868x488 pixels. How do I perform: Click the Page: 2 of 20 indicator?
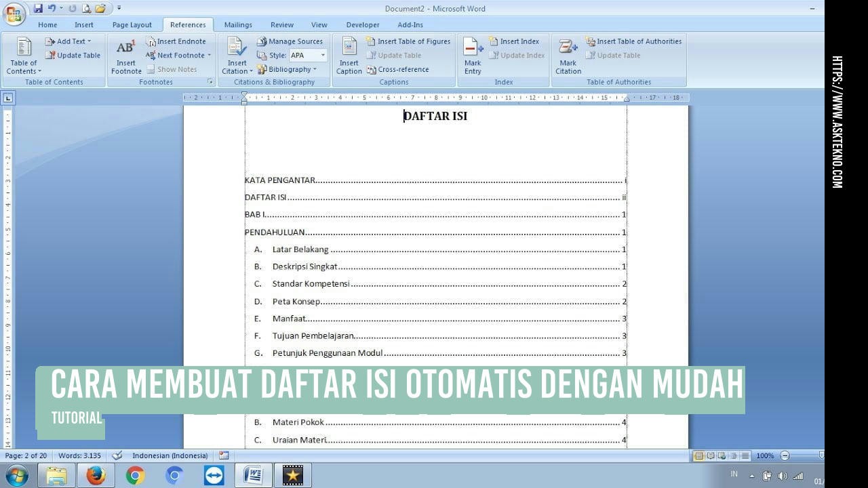point(26,455)
